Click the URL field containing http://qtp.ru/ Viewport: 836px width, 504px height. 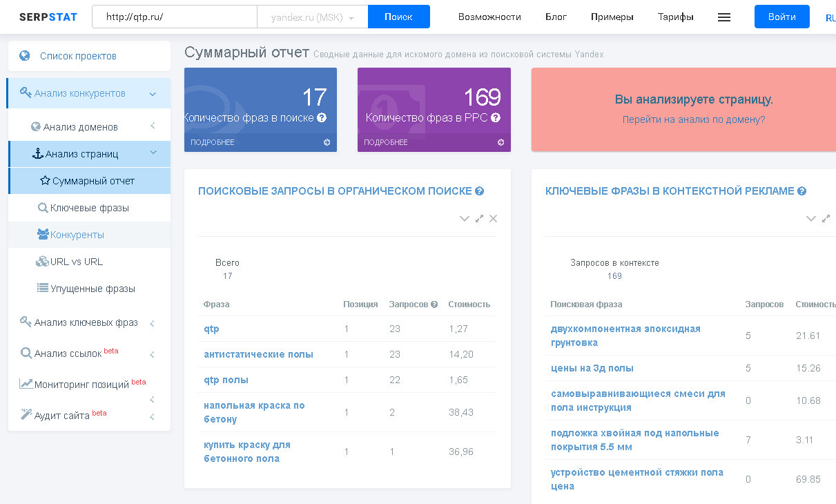175,17
